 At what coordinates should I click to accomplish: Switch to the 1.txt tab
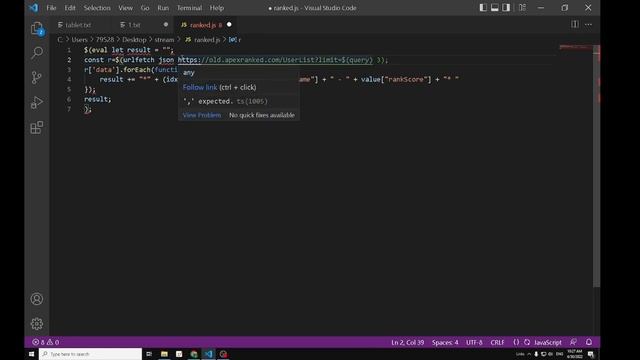pos(135,25)
